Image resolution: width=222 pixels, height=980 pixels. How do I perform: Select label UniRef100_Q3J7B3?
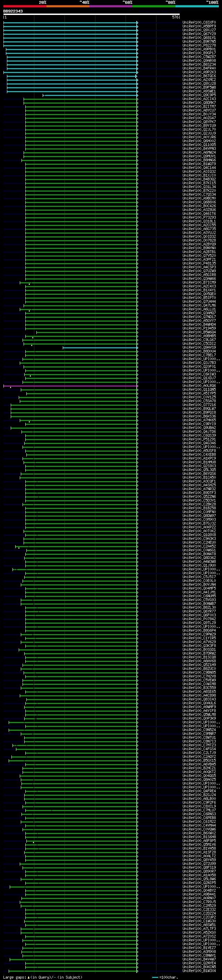[x=199, y=363]
